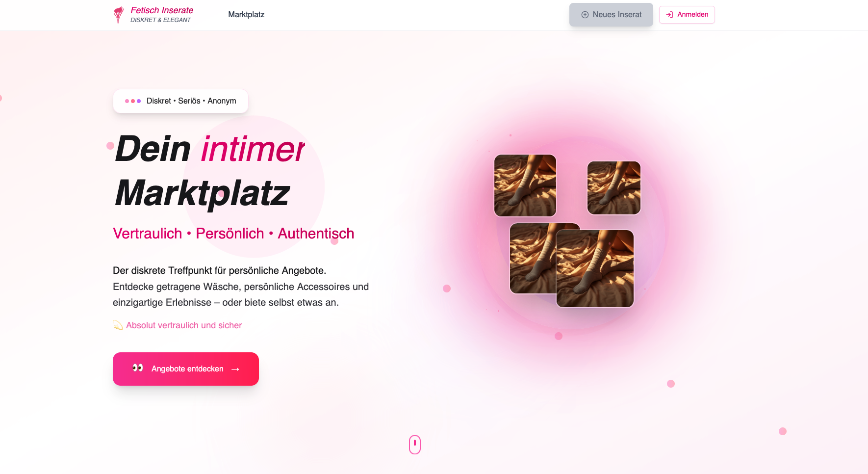
Task: Click the plus circle icon in Neues Inserat
Action: pos(585,15)
